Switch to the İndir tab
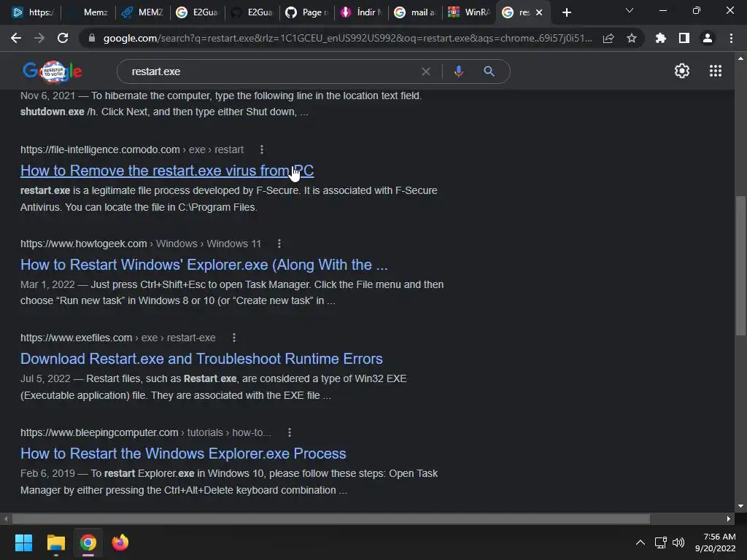 point(361,12)
